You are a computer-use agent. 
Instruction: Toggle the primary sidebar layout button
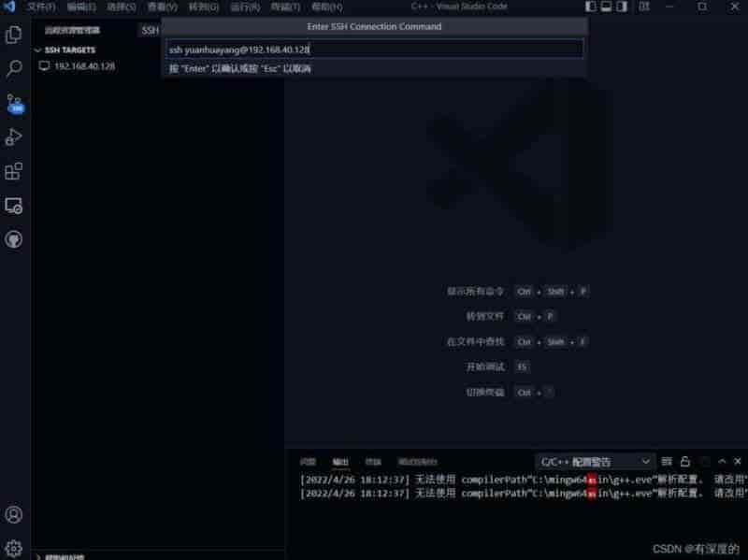pyautogui.click(x=591, y=7)
